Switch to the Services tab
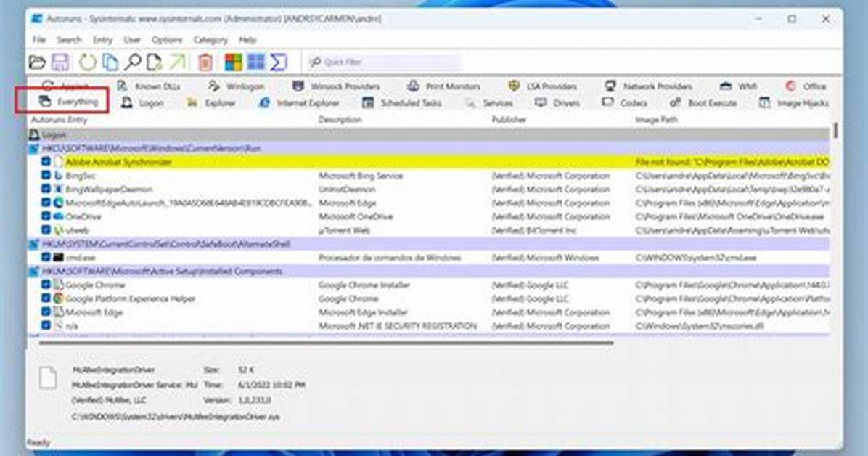The height and width of the screenshot is (456, 868). (x=489, y=103)
